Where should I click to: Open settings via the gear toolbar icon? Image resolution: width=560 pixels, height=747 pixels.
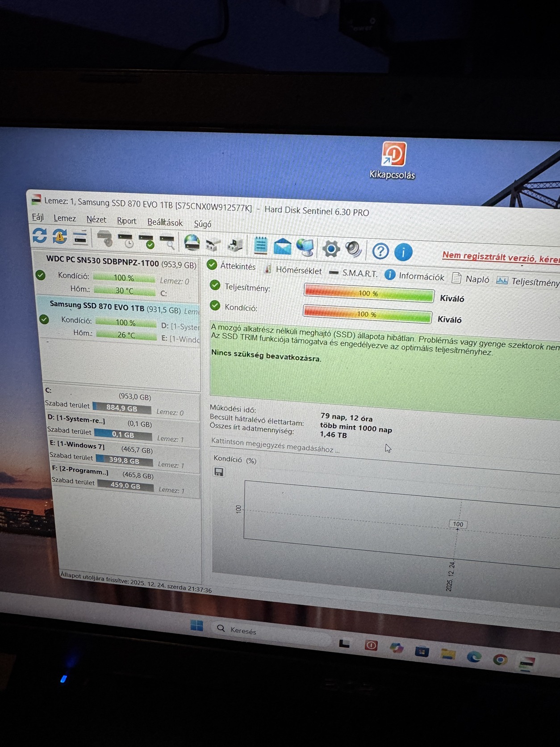(x=331, y=249)
